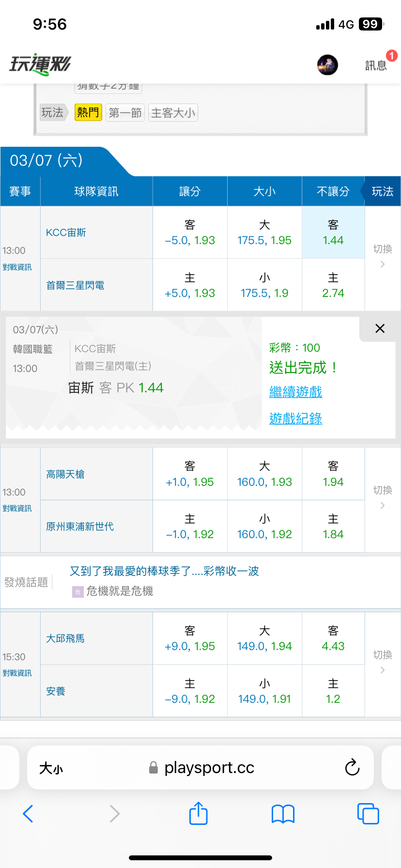Switch 切換 play type for 大邱飛馬 row

pyautogui.click(x=383, y=662)
